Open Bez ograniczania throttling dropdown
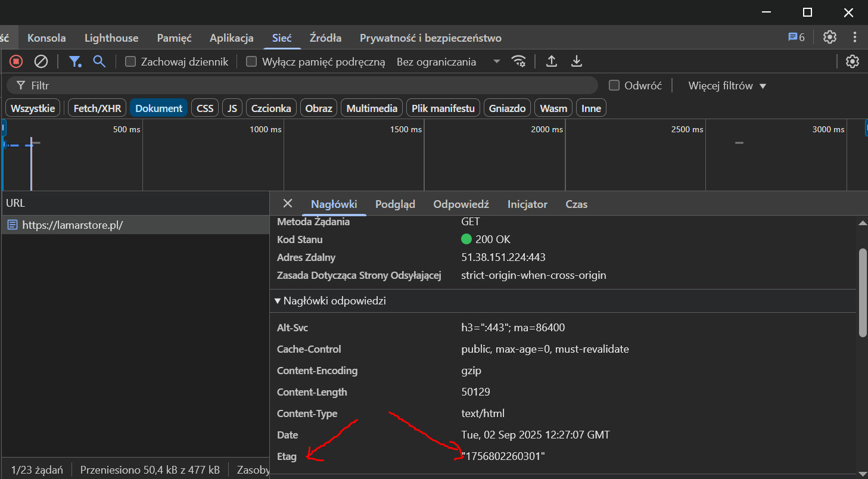The image size is (868, 479). (x=448, y=61)
